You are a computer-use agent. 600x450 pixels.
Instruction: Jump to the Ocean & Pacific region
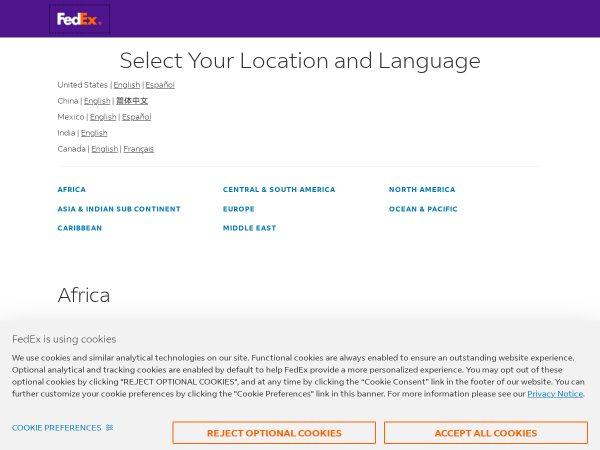point(423,209)
